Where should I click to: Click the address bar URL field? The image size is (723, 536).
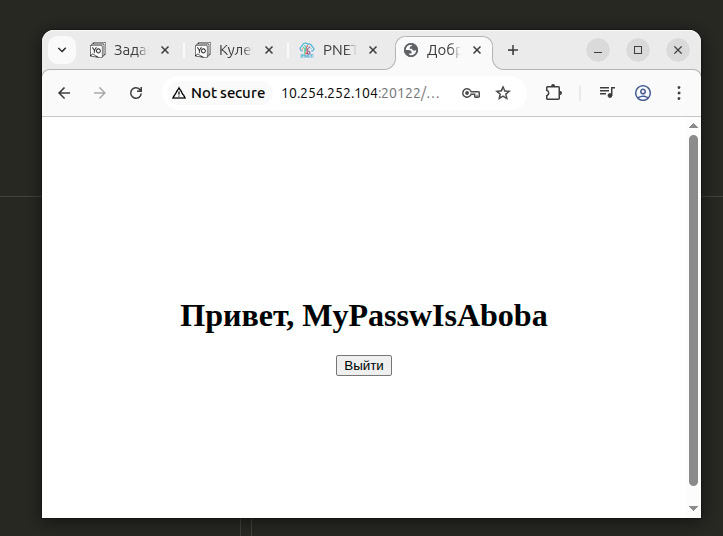point(360,93)
